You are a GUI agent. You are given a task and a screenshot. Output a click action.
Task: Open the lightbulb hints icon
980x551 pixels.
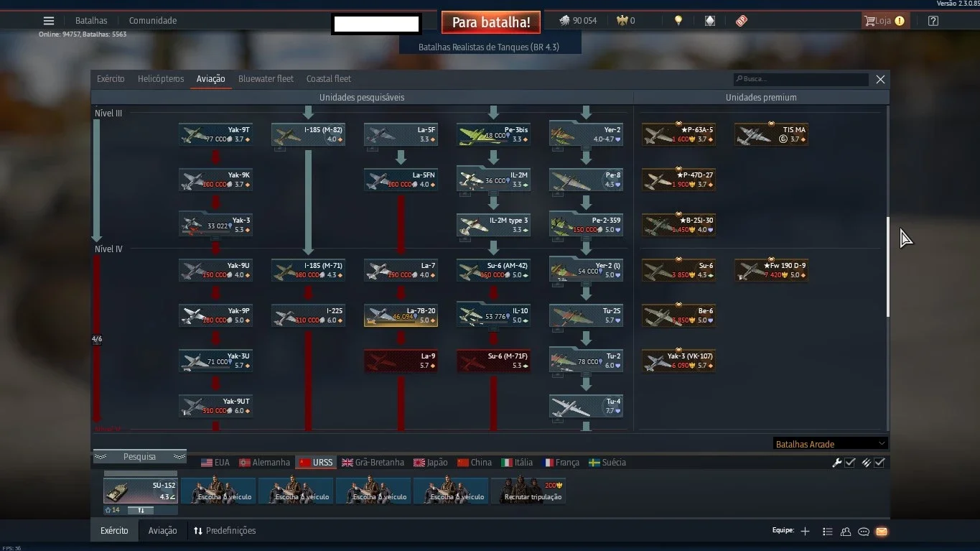[x=678, y=21]
